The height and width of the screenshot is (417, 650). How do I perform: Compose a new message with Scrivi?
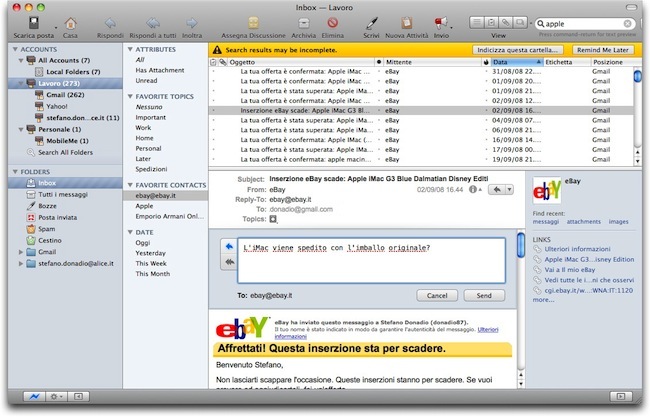(371, 23)
